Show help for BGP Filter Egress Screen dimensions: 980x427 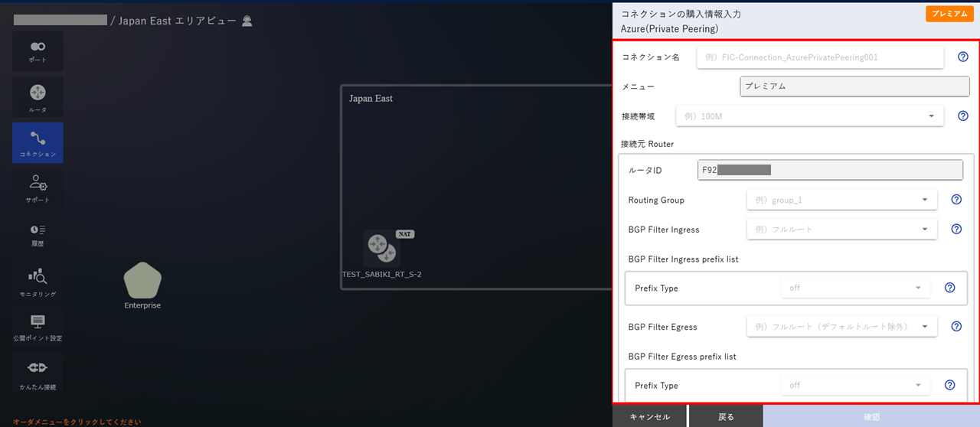(x=956, y=326)
